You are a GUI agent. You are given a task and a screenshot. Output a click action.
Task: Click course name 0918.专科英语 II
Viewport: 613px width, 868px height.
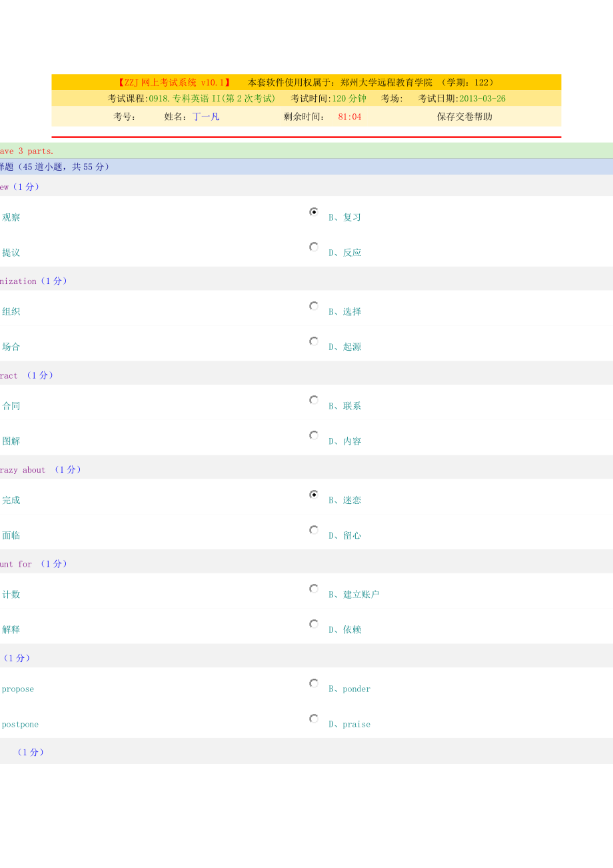pos(212,99)
